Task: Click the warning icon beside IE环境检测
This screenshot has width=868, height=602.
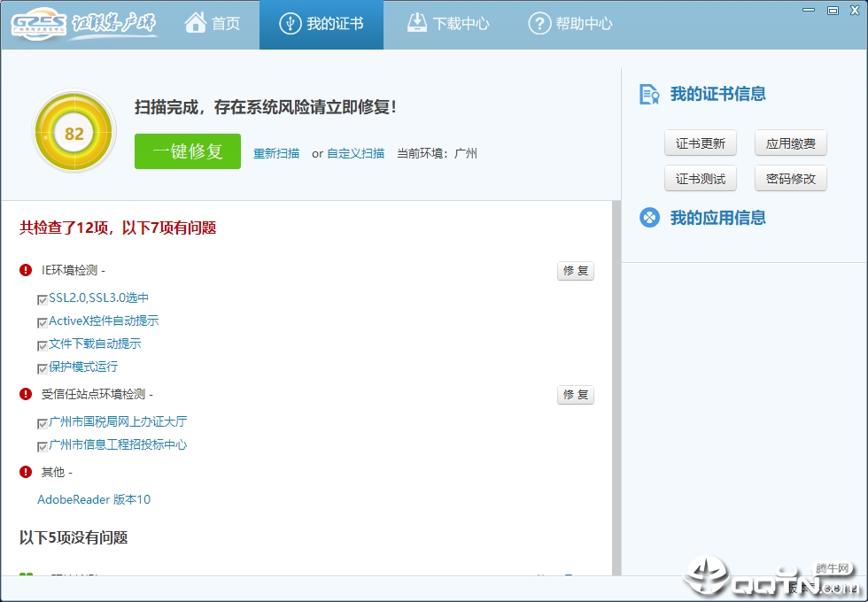Action: tap(26, 272)
